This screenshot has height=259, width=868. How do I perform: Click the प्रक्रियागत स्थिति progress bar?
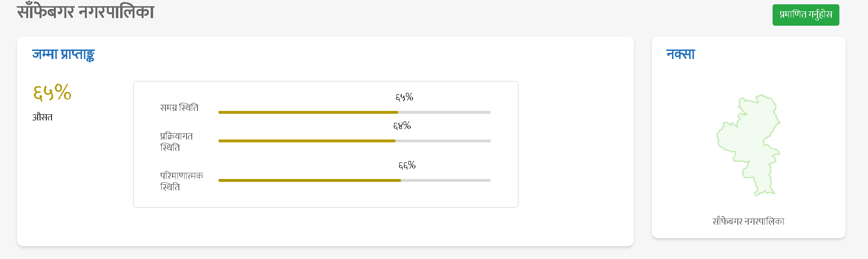[x=354, y=141]
